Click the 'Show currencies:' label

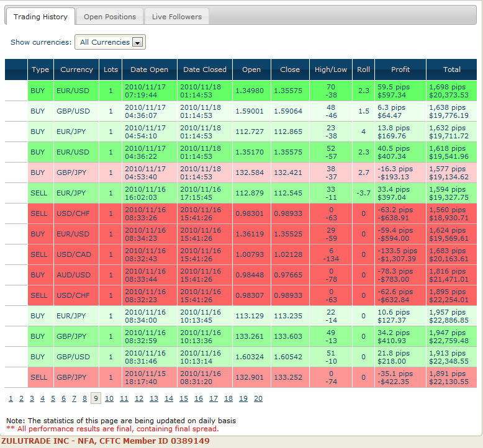click(x=41, y=42)
